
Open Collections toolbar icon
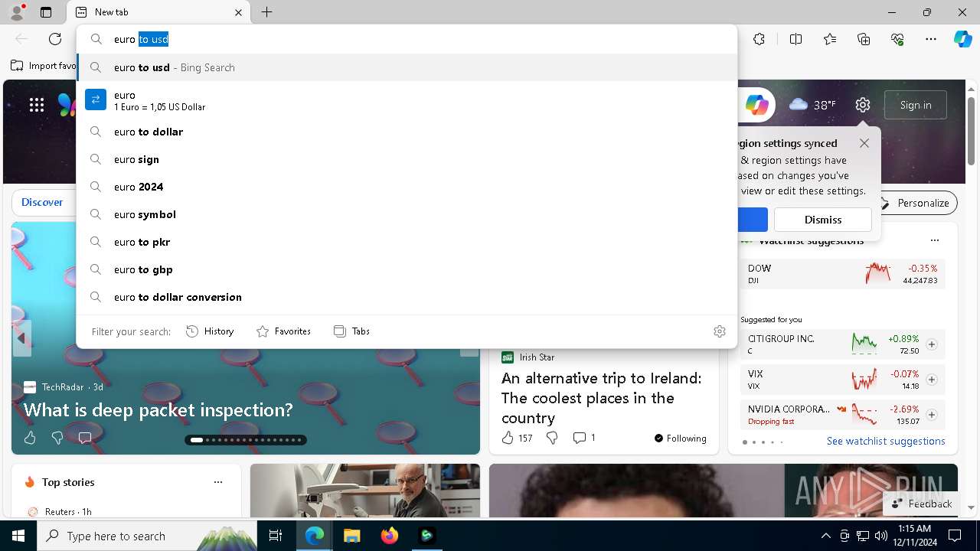864,39
